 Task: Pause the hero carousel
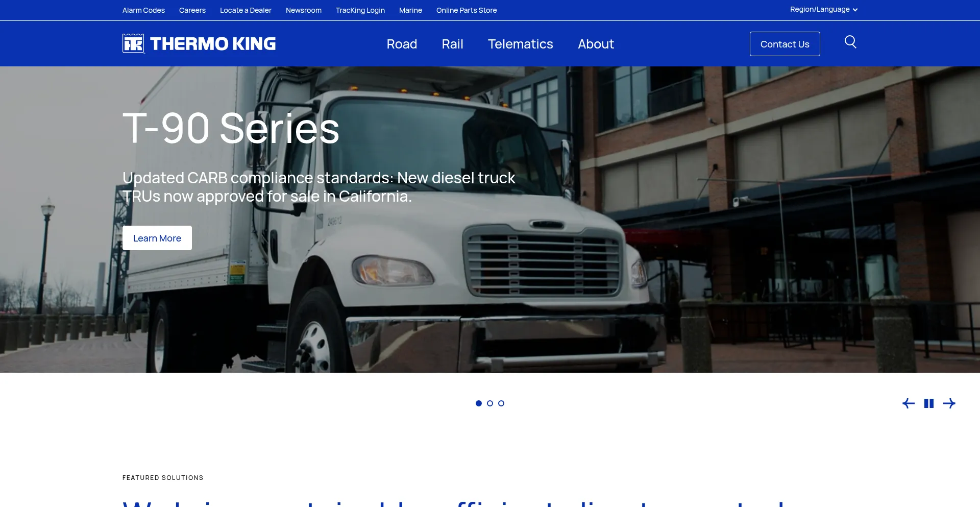click(x=929, y=403)
